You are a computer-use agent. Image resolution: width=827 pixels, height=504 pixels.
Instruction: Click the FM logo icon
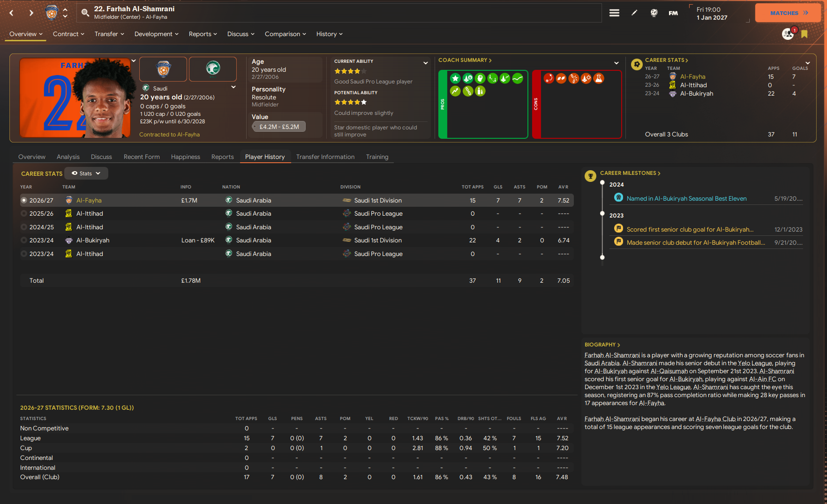click(673, 13)
